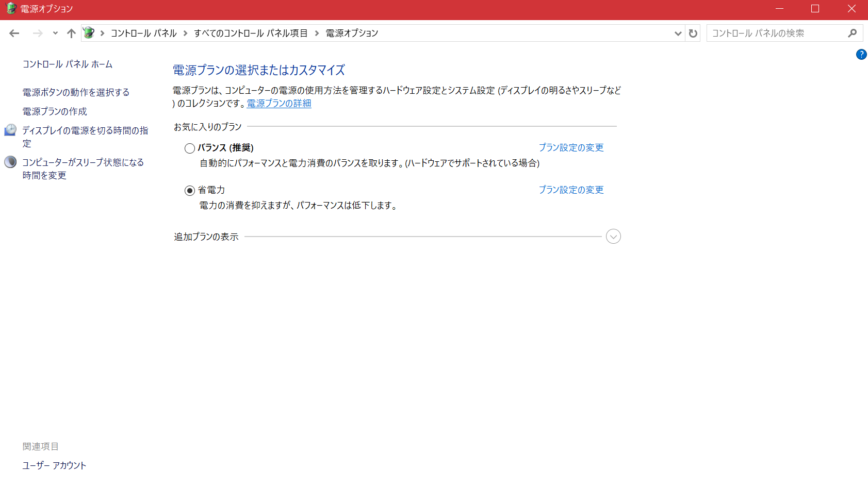Click the Power Options title bar icon
The height and width of the screenshot is (487, 868).
(x=11, y=9)
